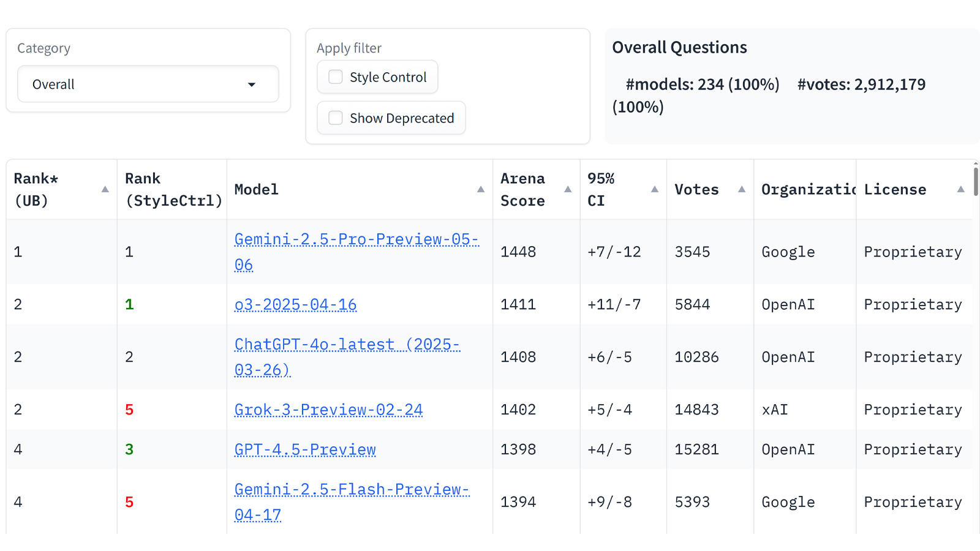Open Gemini-2.5-Flash-Preview-04-17 link

[352, 502]
